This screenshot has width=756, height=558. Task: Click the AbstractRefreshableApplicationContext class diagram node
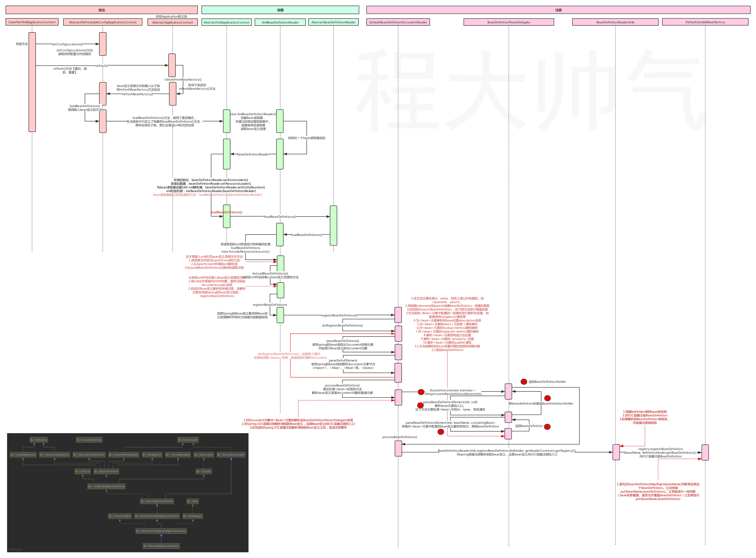[x=157, y=516]
